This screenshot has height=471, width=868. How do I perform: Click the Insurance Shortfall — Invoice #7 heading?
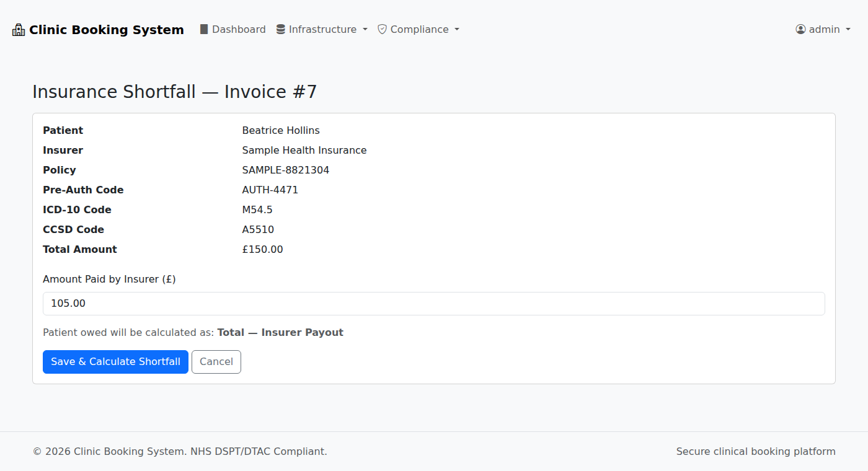[175, 92]
